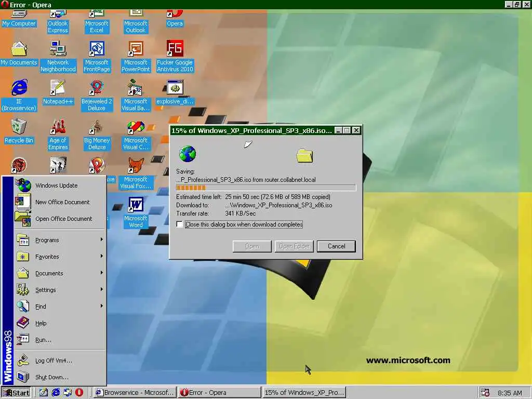Select the Fucker Google Antivirus 2010 icon
532x399 pixels.
pos(175,57)
